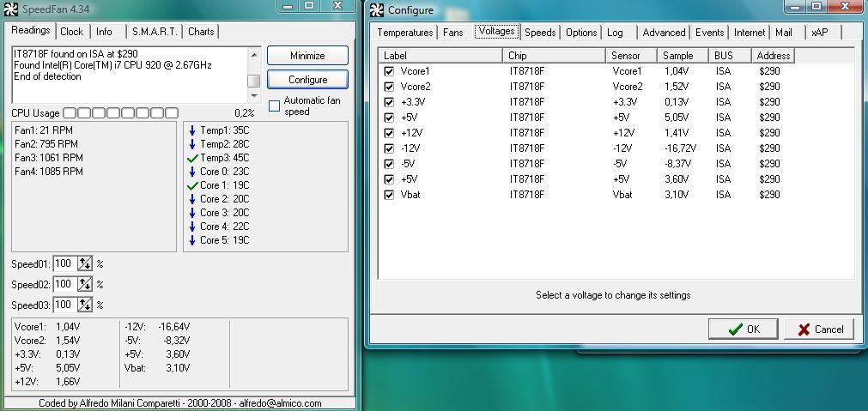Switch to the S.M.A.R.T. tab
The height and width of the screenshot is (411, 868).
[155, 32]
